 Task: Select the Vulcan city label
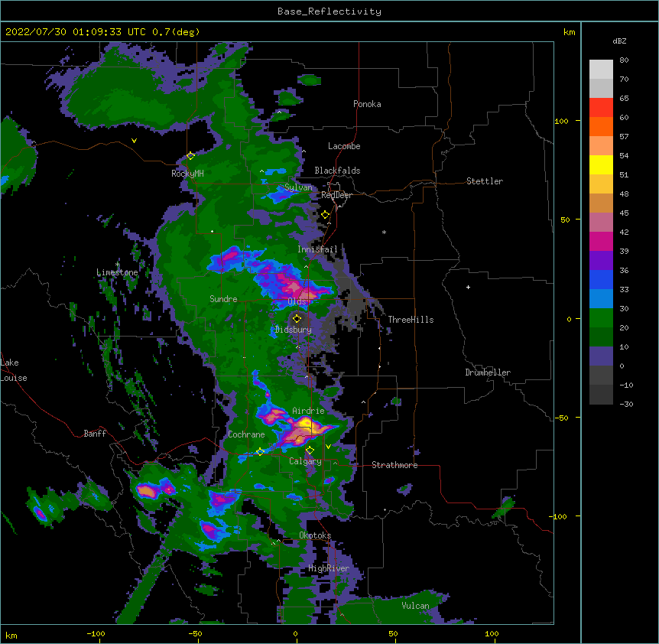point(415,606)
